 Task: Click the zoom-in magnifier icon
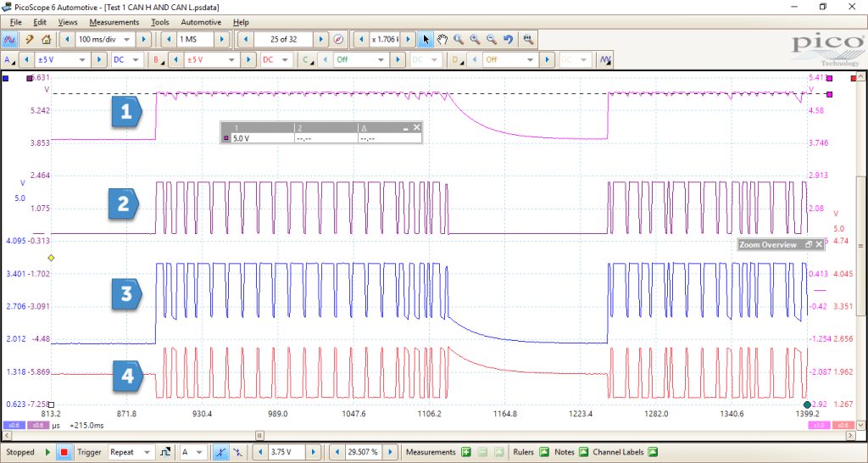475,39
